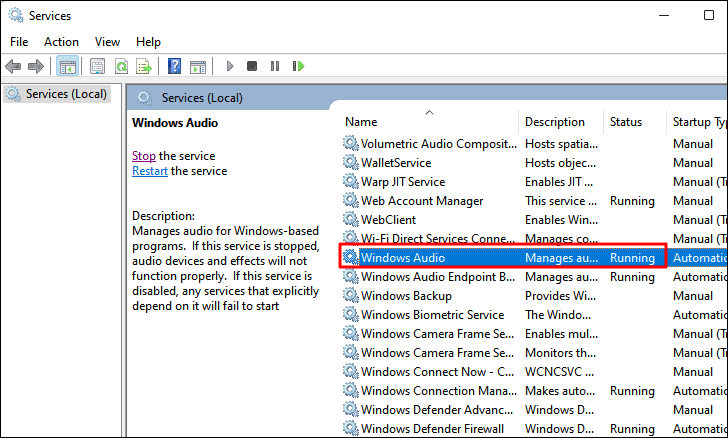Select Windows Defender Firewall name
The height and width of the screenshot is (438, 728).
click(x=432, y=429)
